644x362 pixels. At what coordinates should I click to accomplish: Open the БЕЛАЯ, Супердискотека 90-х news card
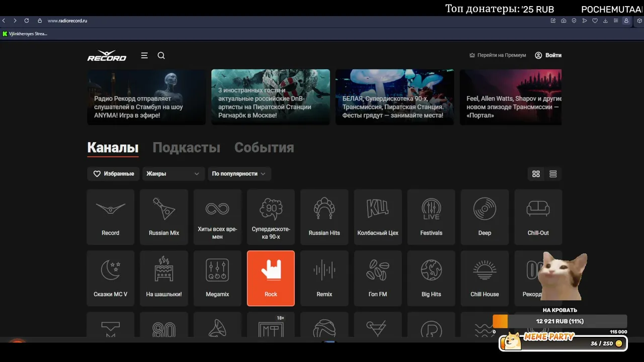[x=395, y=97]
